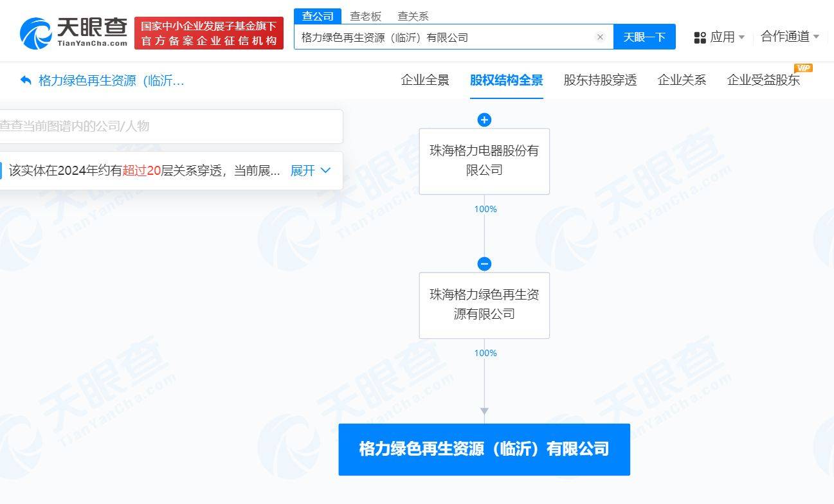834x504 pixels.
Task: Click the TianYanCha logo
Action: (x=73, y=32)
